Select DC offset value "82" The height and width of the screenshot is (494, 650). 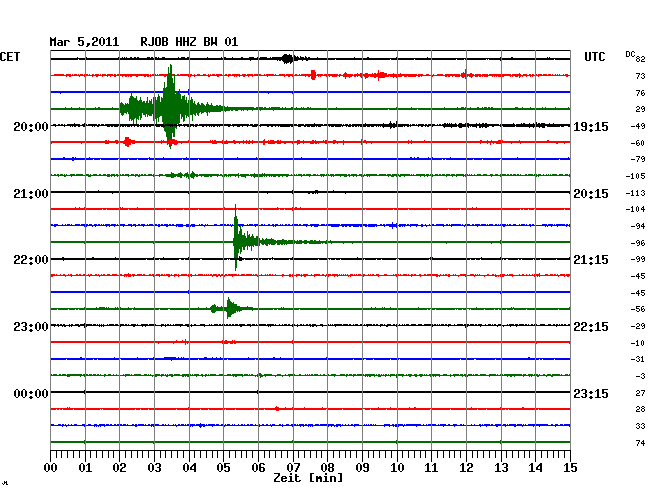click(x=640, y=59)
